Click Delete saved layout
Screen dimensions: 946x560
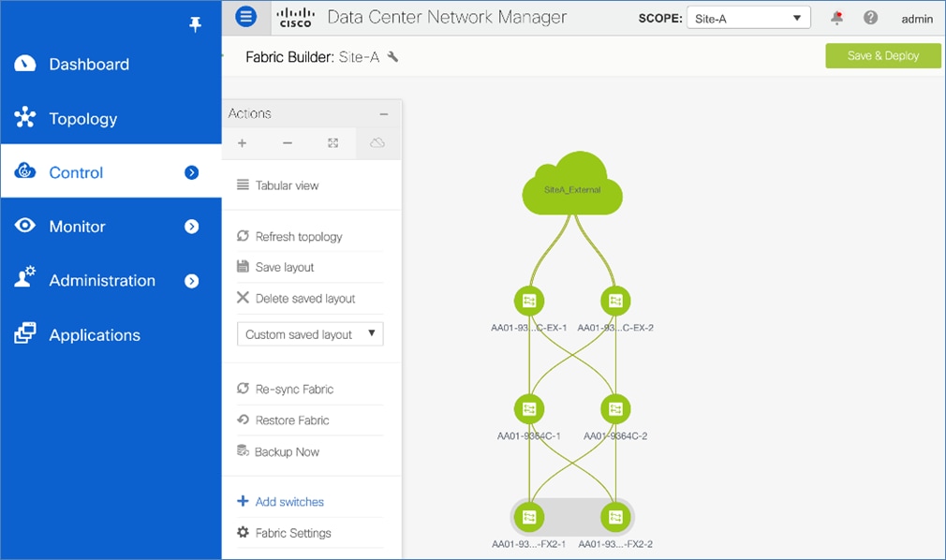pyautogui.click(x=296, y=298)
